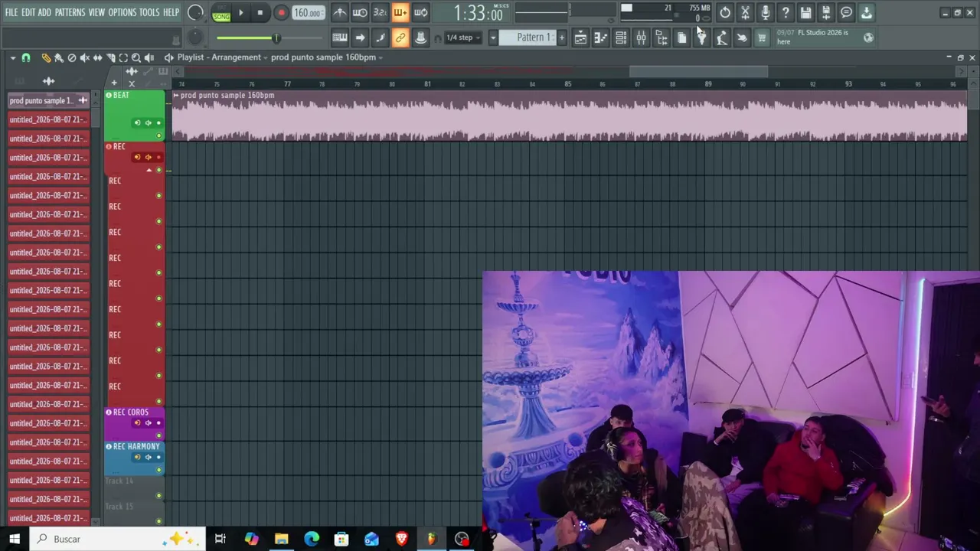This screenshot has width=980, height=551.
Task: Open the Mixer view icon
Action: (641, 37)
